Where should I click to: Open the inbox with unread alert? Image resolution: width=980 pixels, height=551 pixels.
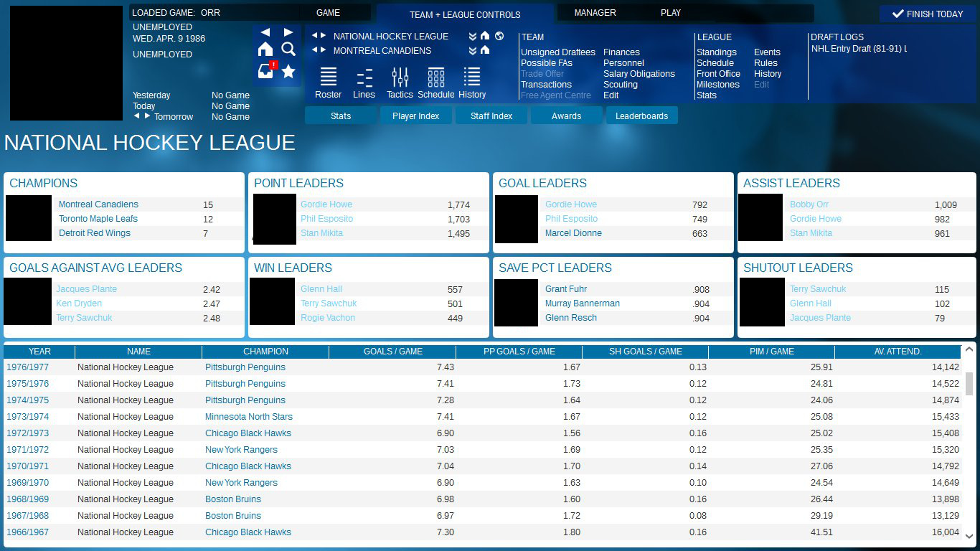click(266, 70)
